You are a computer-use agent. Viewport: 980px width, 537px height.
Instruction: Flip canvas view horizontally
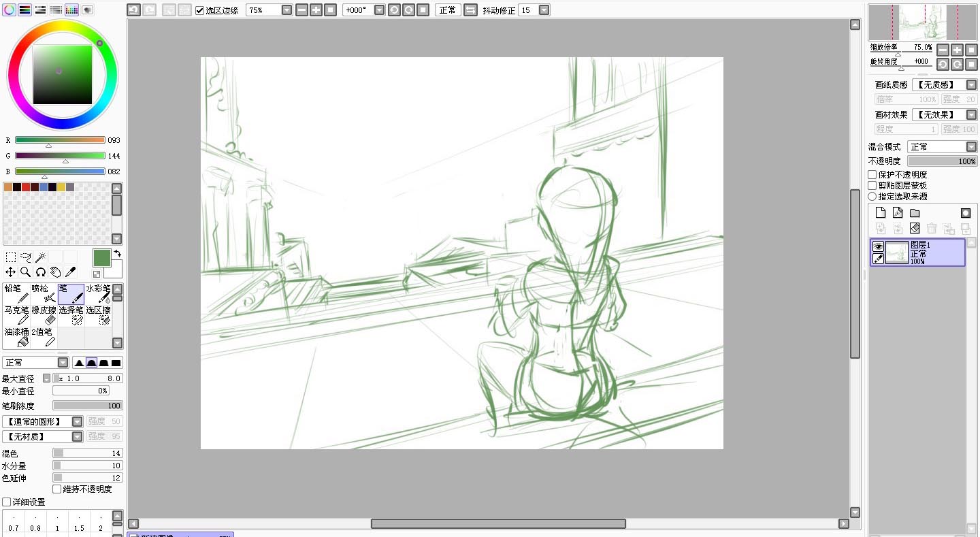(x=470, y=10)
